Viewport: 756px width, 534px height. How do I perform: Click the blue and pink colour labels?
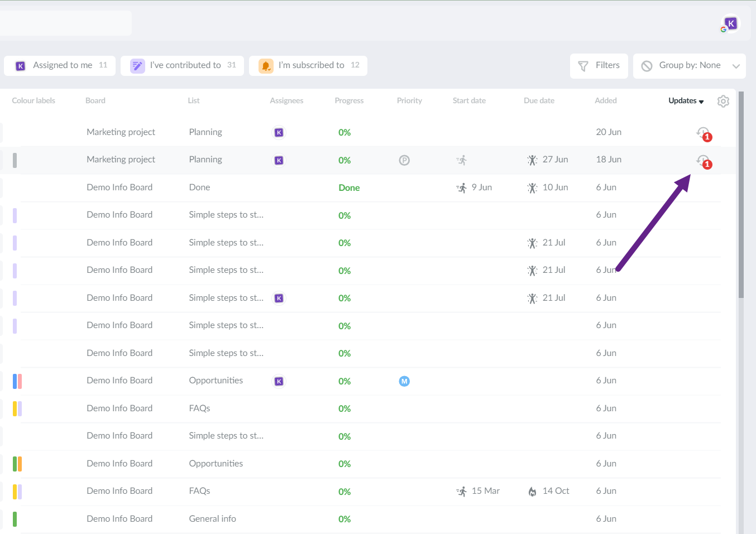[x=17, y=381]
